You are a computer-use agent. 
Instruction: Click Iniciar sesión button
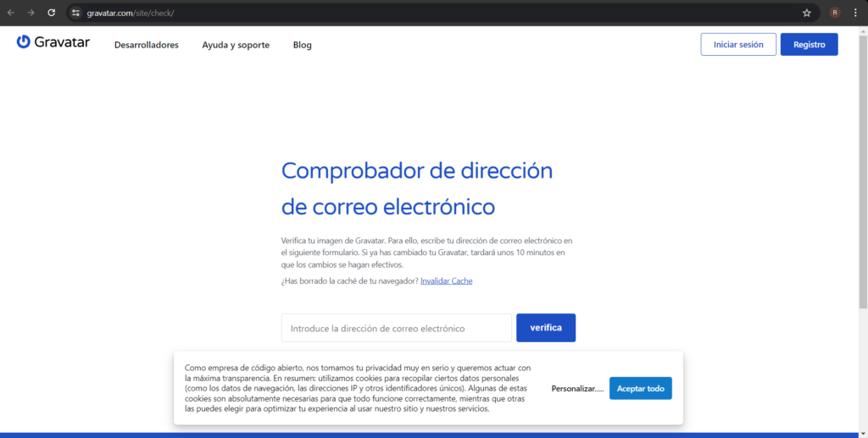pos(738,44)
